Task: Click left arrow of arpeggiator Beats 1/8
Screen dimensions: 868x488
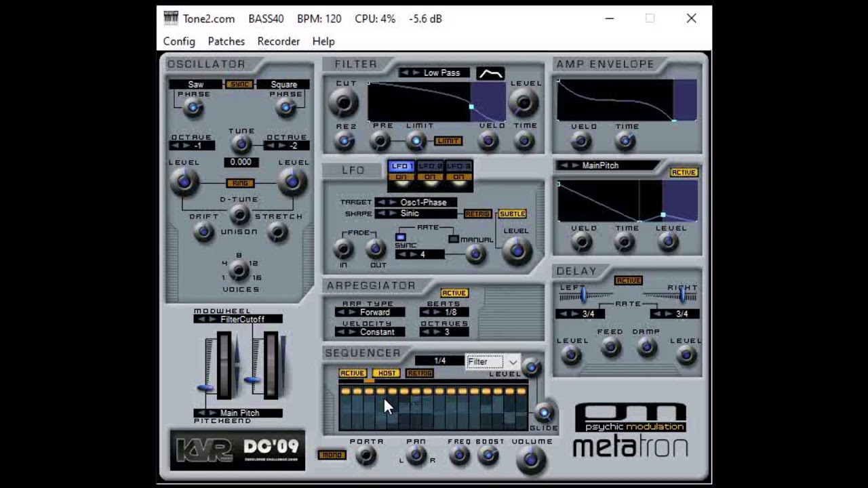Action: [426, 312]
